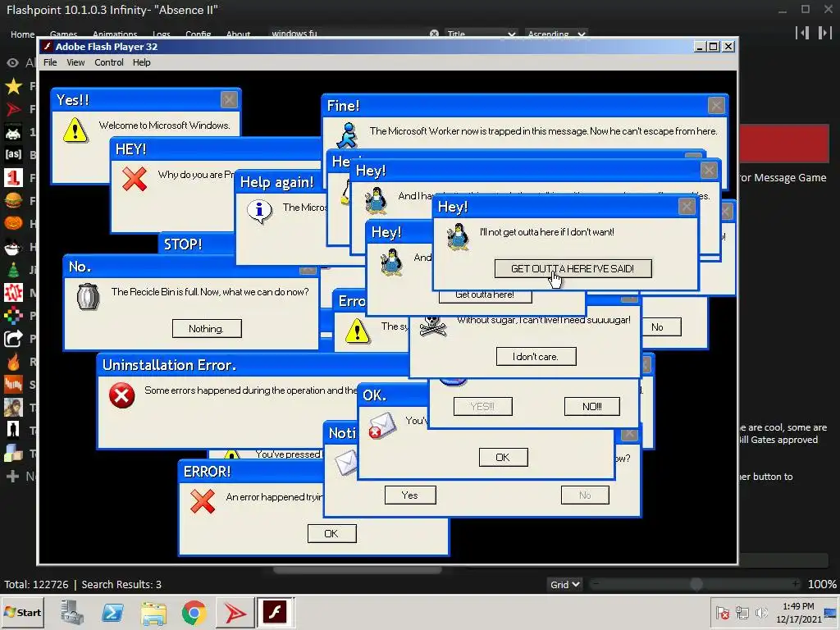Open PowerShell from the taskbar
This screenshot has width=840, height=630.
(113, 613)
